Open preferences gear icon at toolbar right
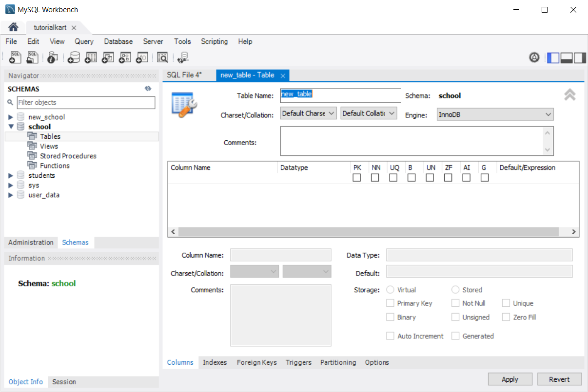The image size is (588, 392). (x=534, y=57)
